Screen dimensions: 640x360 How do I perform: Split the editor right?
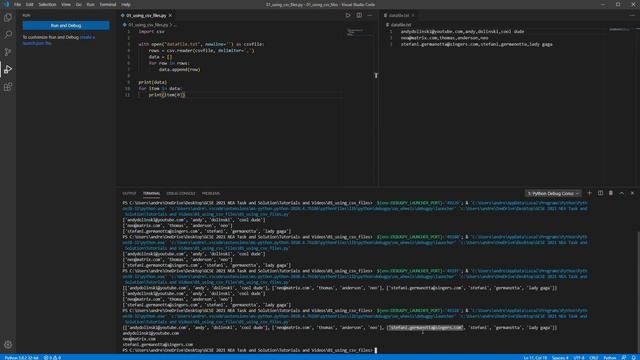pos(359,16)
